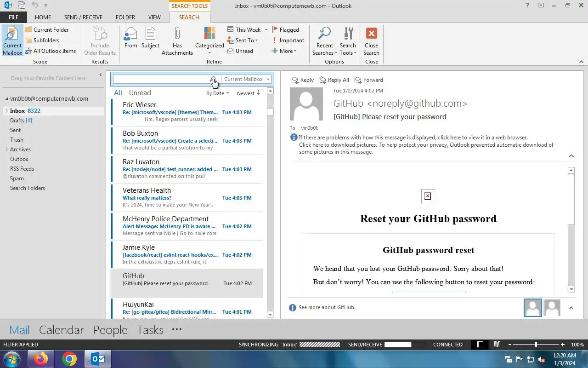Click the Close Search button
Viewport: 588px width, 368px height.
click(371, 41)
